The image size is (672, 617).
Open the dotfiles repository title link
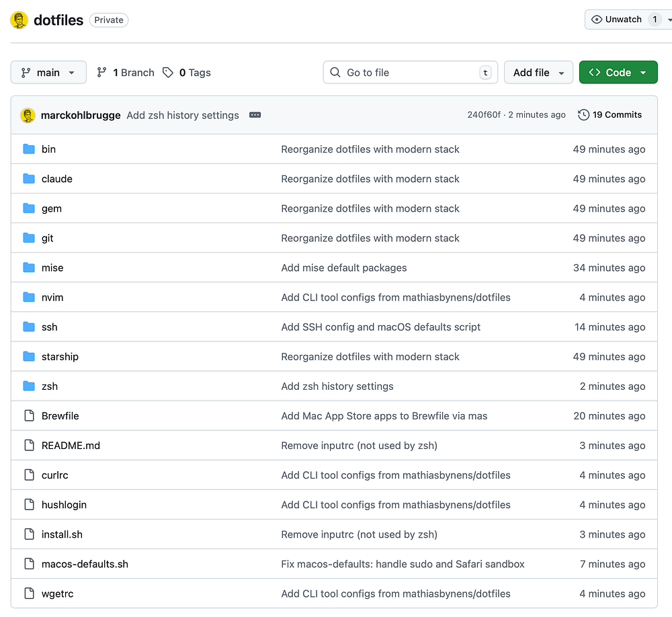(x=58, y=20)
